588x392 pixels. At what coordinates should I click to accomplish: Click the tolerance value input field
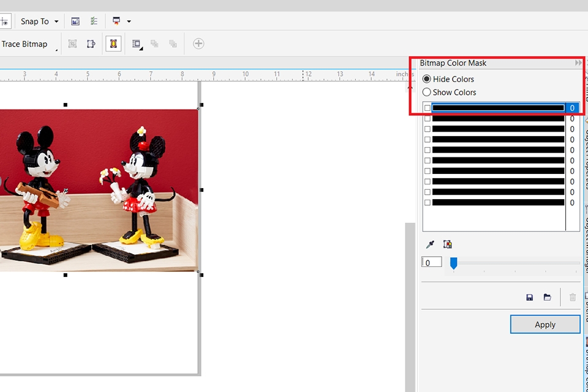click(x=432, y=263)
